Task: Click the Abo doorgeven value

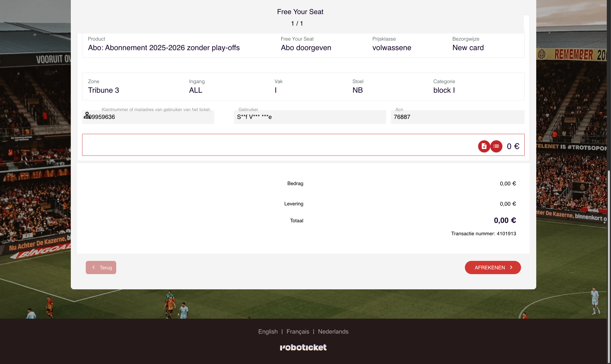Action: point(306,48)
